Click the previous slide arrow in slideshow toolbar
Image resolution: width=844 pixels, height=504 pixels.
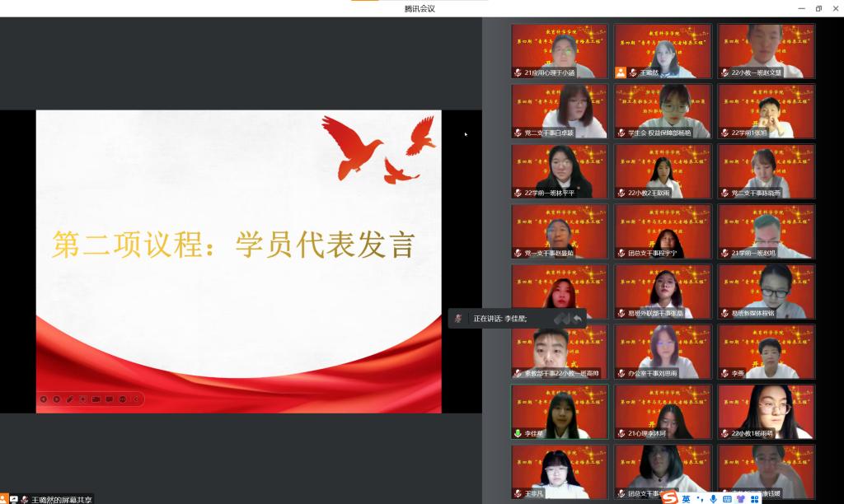[x=44, y=399]
